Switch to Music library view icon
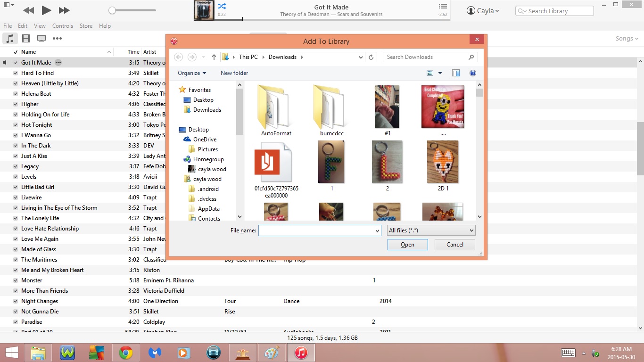The image size is (644, 362). 10,39
